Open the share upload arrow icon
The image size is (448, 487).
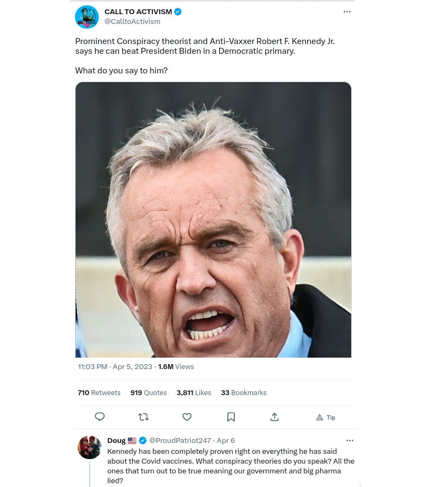pyautogui.click(x=275, y=417)
